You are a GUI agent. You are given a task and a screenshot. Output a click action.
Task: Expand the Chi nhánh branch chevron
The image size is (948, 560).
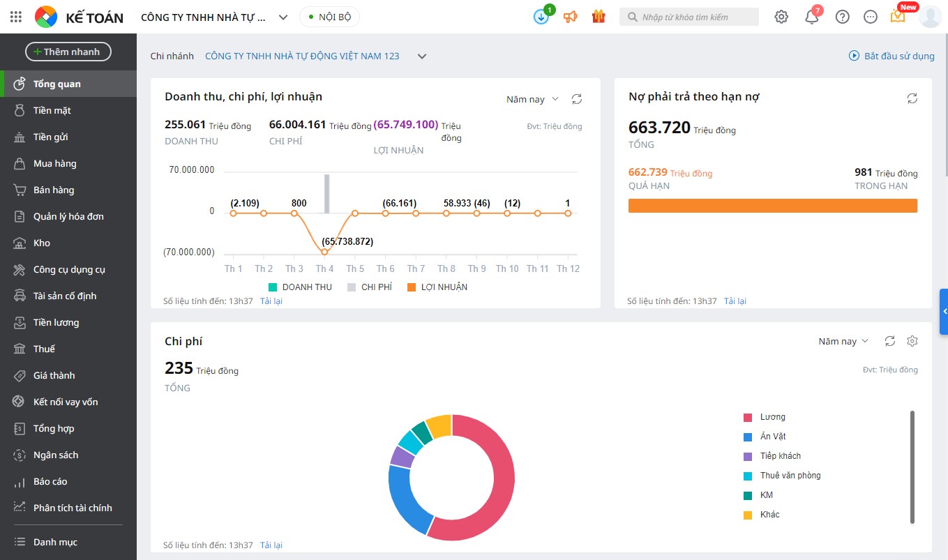[422, 56]
